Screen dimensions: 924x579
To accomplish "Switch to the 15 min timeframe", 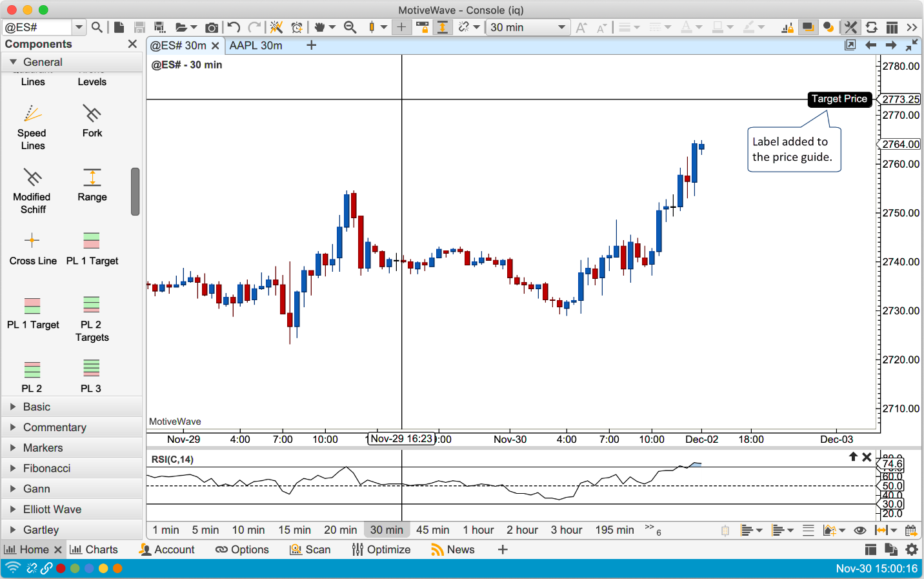I will pos(294,530).
